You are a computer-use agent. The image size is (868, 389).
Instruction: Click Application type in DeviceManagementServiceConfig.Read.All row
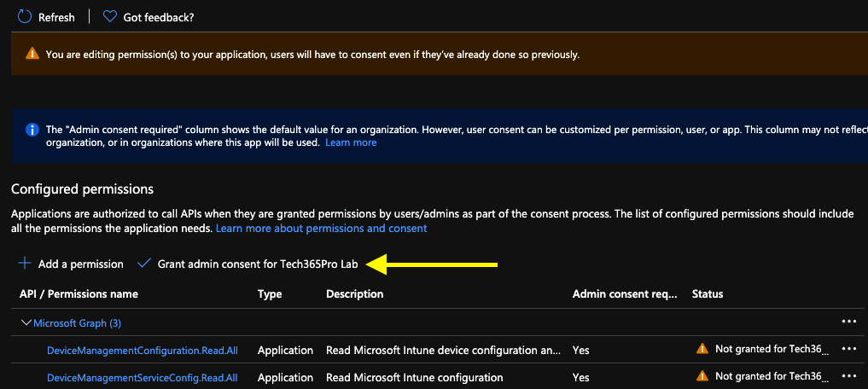pos(285,377)
